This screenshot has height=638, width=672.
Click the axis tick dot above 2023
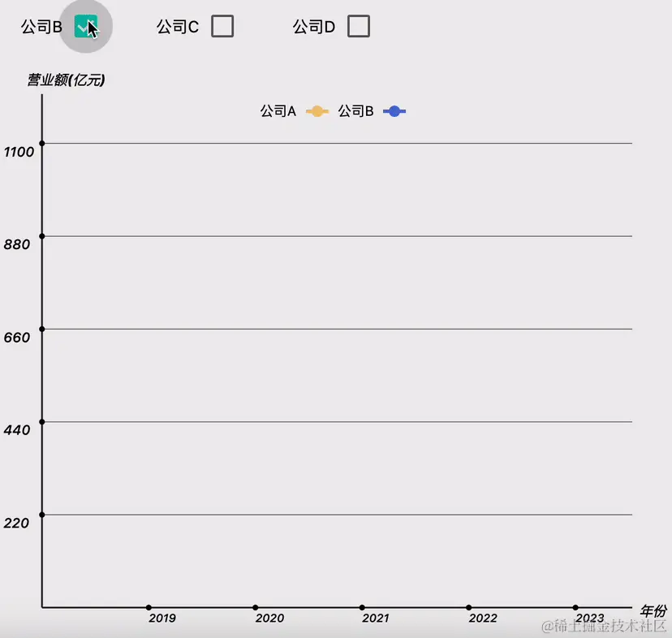coord(576,606)
